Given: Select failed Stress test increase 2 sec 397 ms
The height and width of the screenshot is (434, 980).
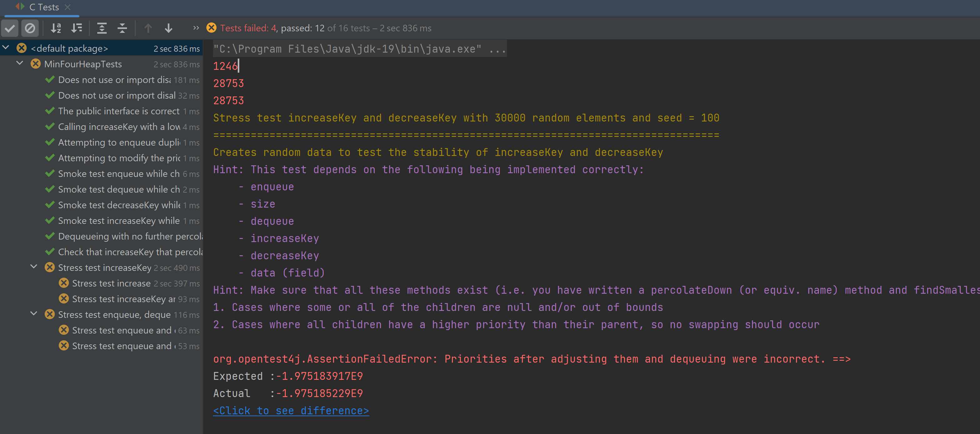Looking at the screenshot, I should [x=111, y=283].
